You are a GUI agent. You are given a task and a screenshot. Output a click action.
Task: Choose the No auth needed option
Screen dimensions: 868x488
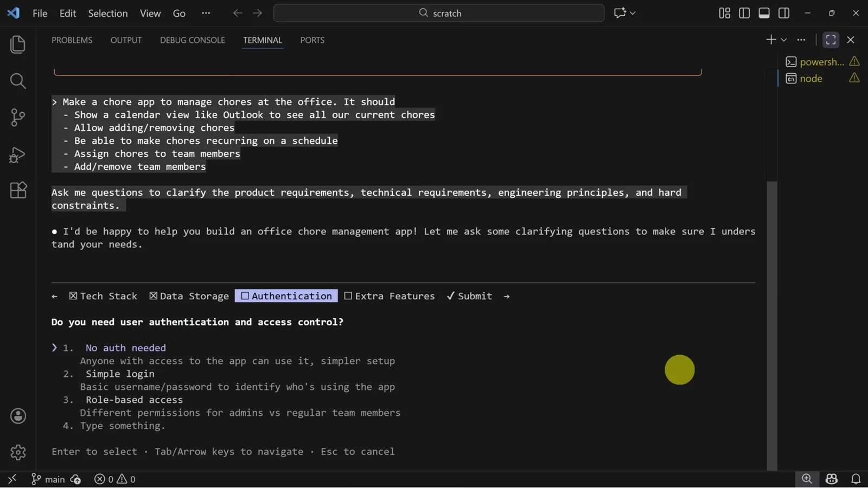coord(126,348)
